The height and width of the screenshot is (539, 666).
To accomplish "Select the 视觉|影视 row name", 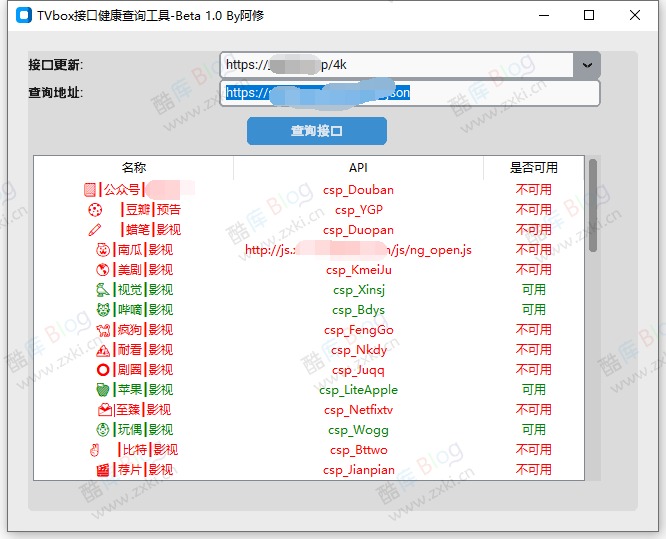I will (143, 290).
